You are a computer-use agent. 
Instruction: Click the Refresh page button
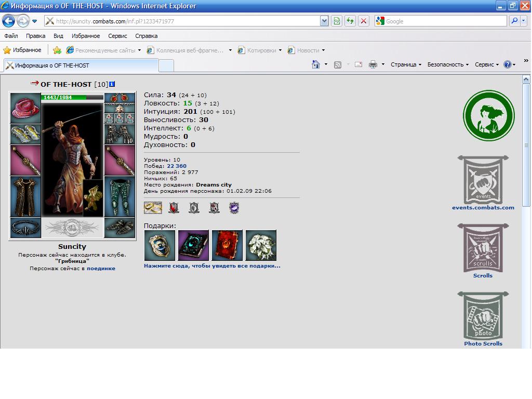(x=350, y=21)
